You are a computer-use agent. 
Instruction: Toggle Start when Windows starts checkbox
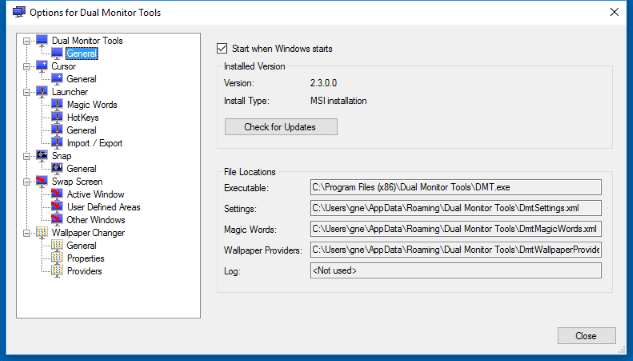point(222,48)
